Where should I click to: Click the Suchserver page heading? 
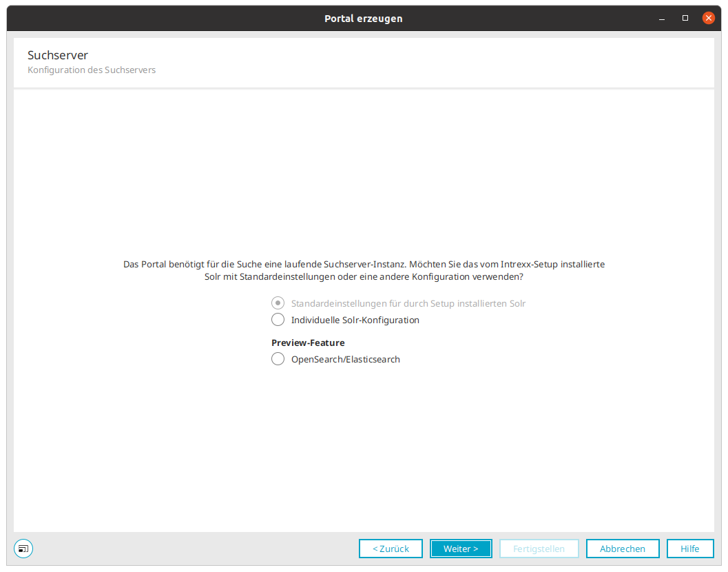click(58, 55)
